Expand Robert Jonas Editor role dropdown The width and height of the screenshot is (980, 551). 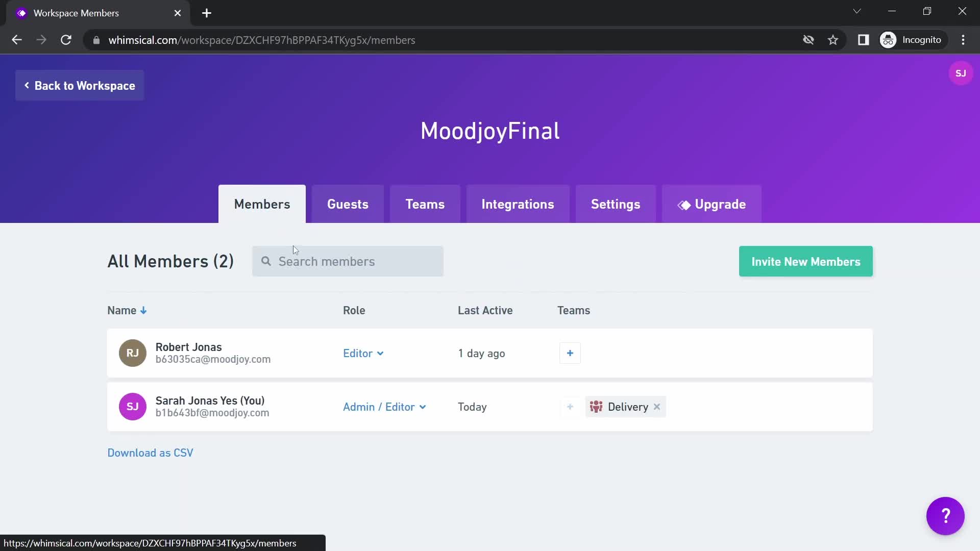click(x=363, y=353)
